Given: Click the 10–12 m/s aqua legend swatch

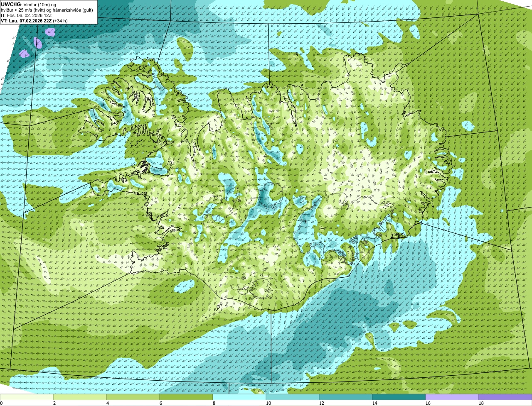Looking at the screenshot, I should pos(293,397).
